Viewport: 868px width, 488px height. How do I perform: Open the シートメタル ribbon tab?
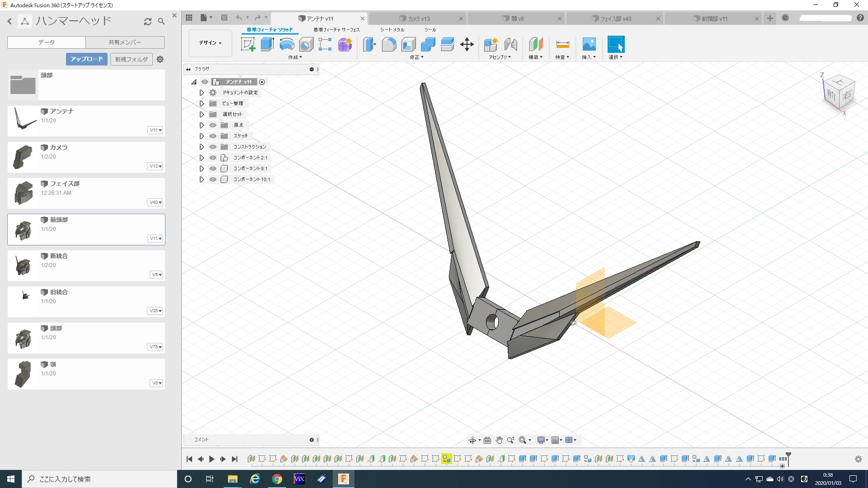[392, 30]
